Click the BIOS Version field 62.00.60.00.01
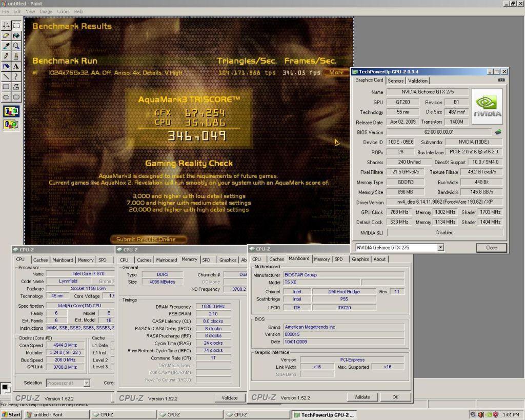 pos(439,132)
